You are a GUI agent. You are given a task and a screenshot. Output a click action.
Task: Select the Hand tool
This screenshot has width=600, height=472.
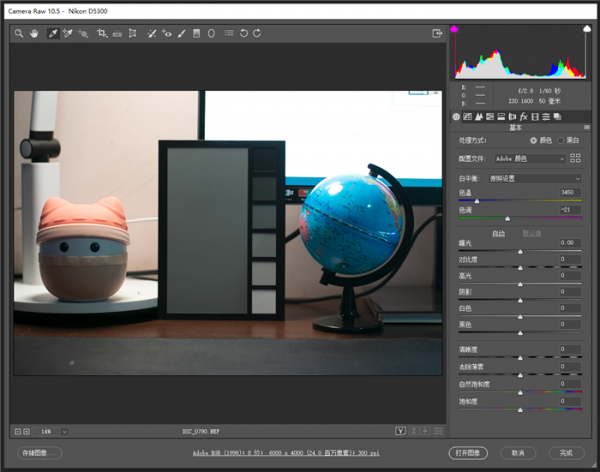tap(34, 33)
